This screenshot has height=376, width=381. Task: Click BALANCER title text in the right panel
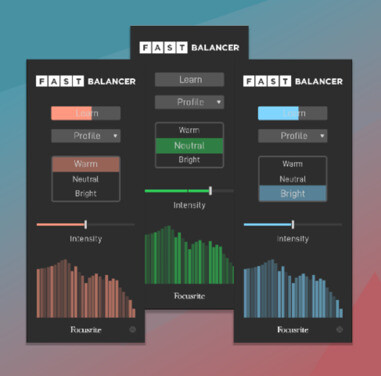pyautogui.click(x=319, y=81)
